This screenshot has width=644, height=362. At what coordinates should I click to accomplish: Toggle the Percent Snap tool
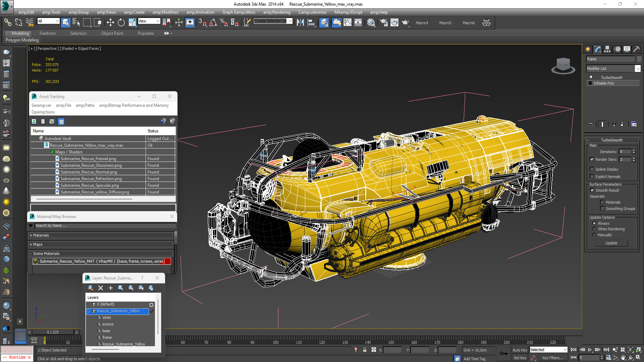(x=224, y=22)
